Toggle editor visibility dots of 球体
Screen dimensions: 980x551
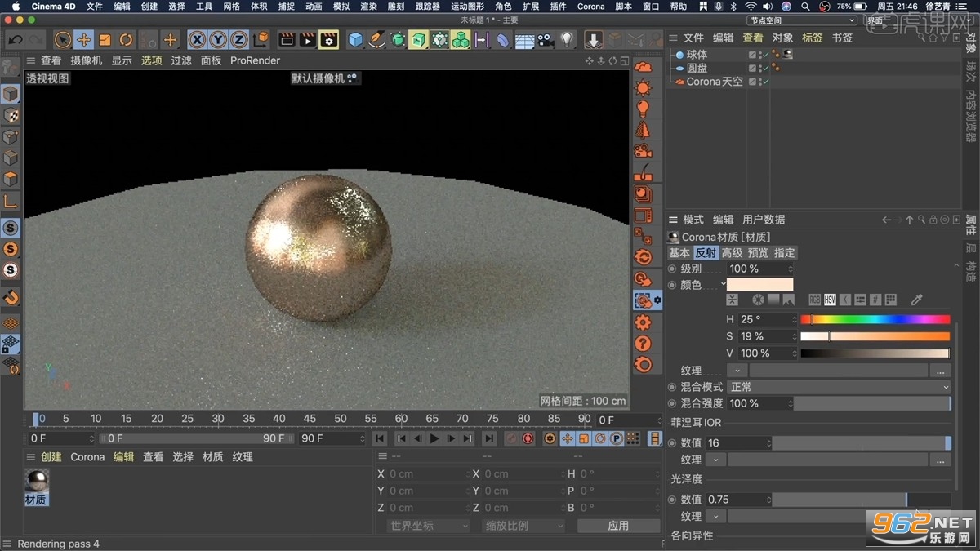pos(759,55)
